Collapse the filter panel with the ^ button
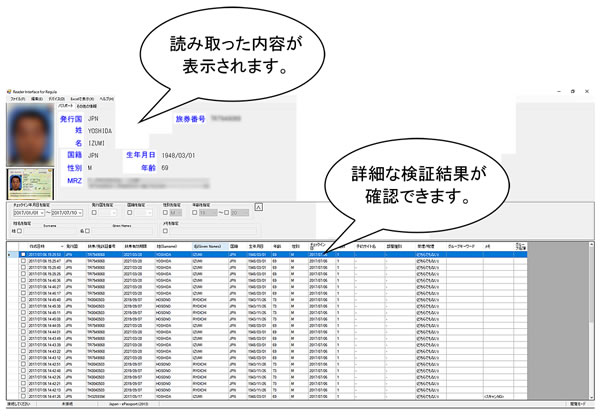 [x=259, y=205]
